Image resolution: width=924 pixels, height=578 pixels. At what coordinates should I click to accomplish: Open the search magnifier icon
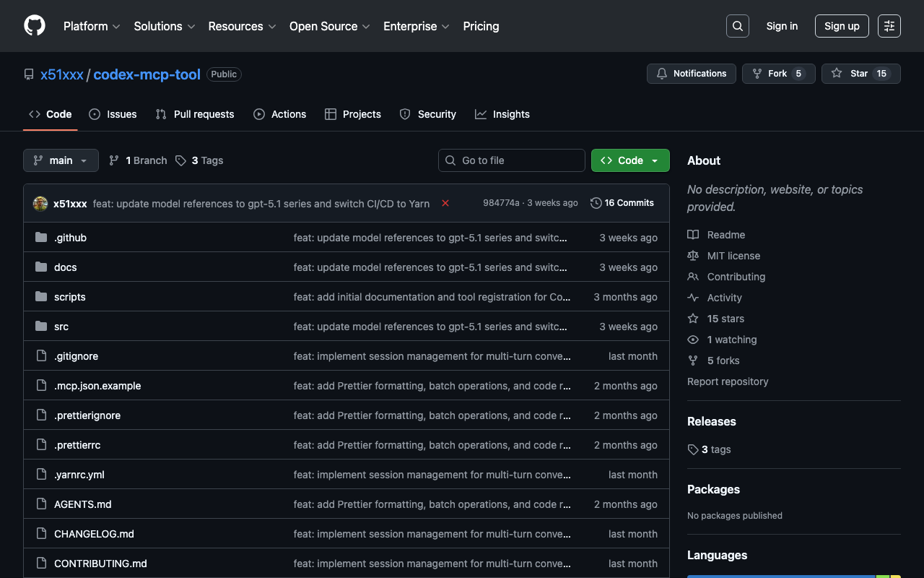(737, 26)
